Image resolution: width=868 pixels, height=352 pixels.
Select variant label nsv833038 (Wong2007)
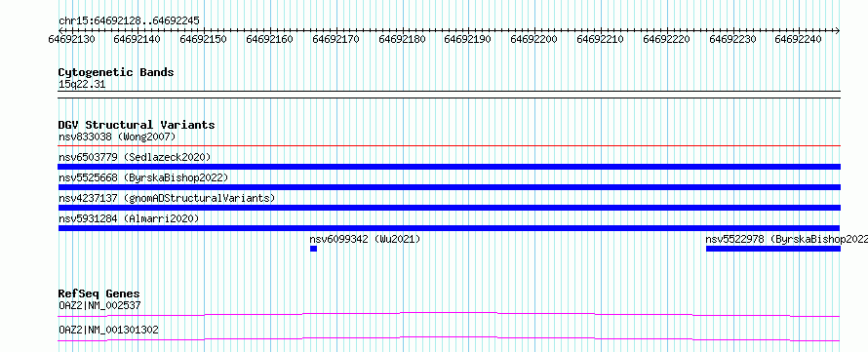tap(117, 137)
